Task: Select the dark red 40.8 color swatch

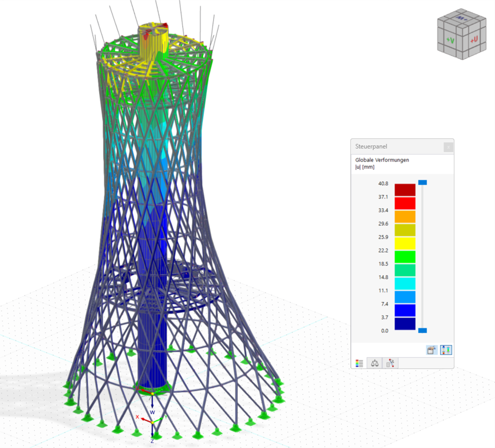Action: (x=405, y=190)
